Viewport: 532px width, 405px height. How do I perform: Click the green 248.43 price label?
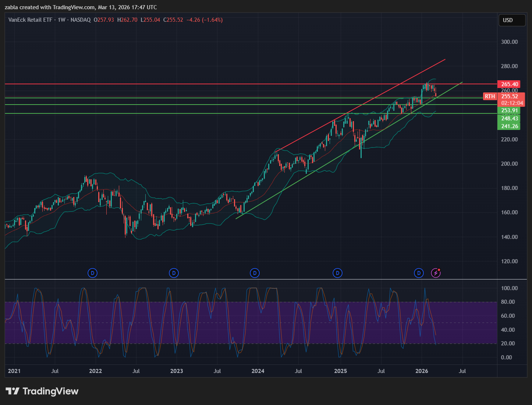pos(509,118)
